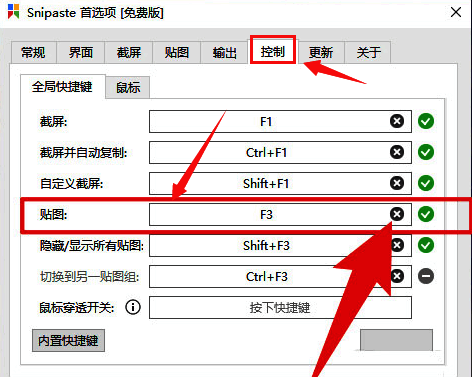Click the 自定义截屏 label
This screenshot has width=472, height=377.
pyautogui.click(x=71, y=184)
